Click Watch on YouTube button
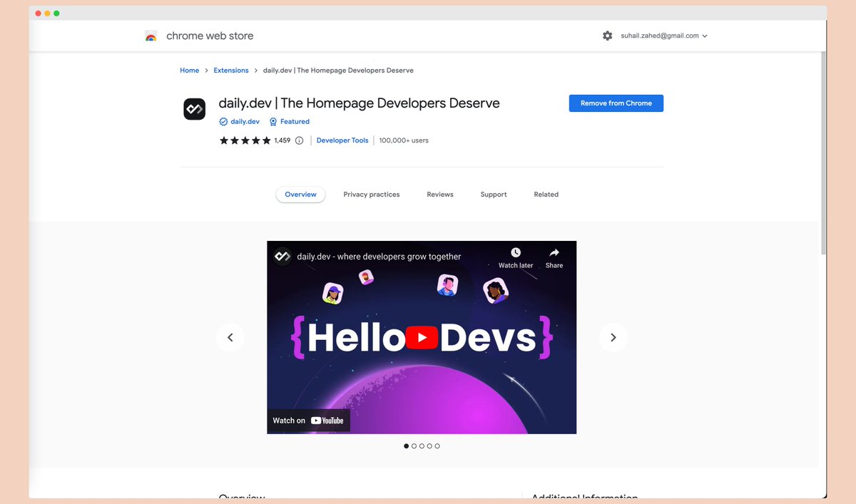 [309, 421]
